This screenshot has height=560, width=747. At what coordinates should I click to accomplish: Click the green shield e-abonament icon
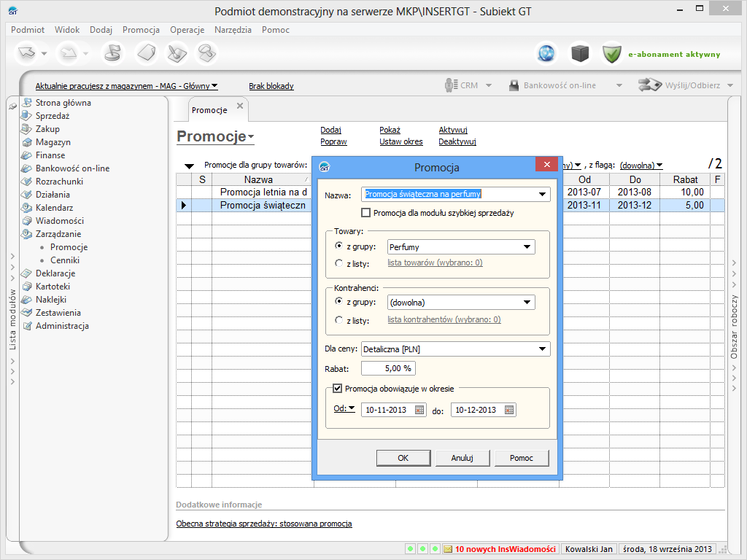[611, 53]
